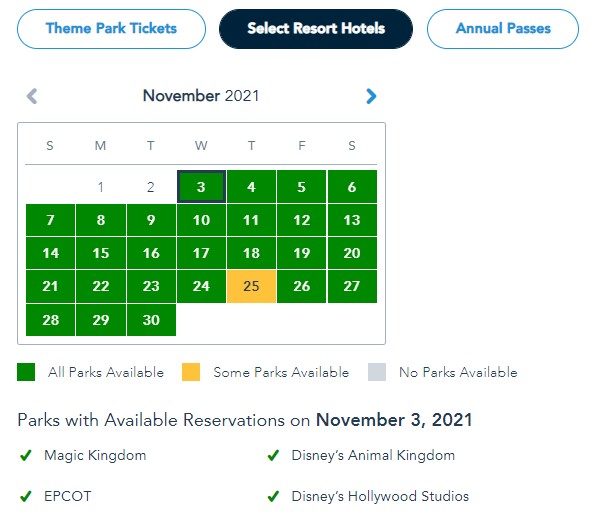Click the checkmark beside Disney's Hollywood Studios
Image resolution: width=602 pixels, height=516 pixels.
click(x=273, y=496)
